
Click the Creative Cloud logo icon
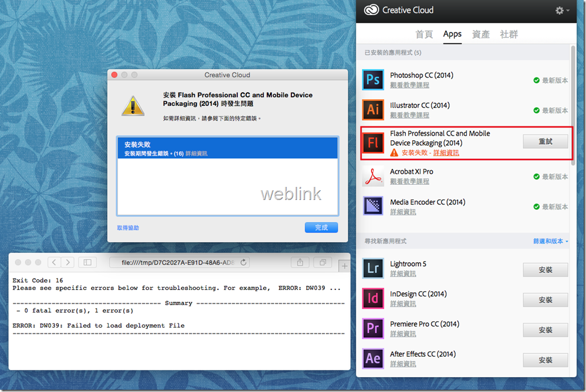coord(372,10)
